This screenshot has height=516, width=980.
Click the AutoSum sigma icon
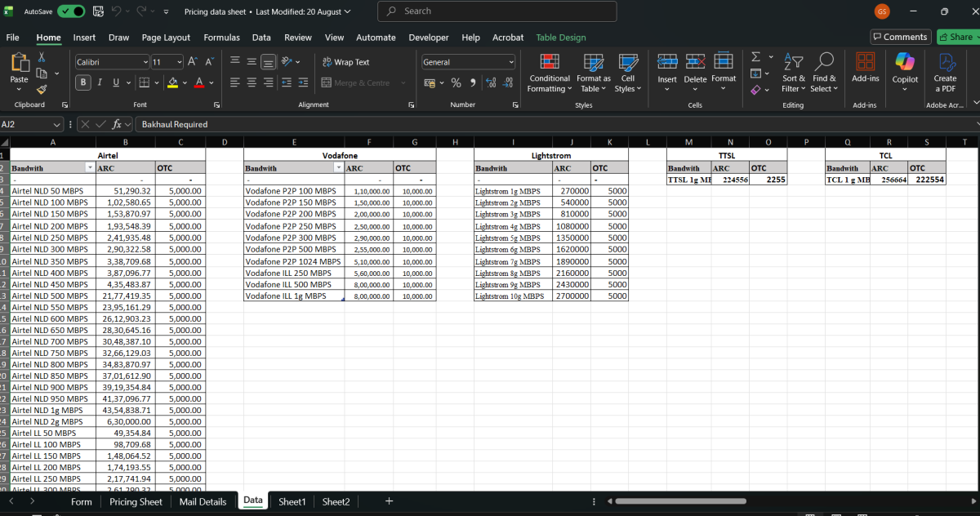tap(755, 57)
